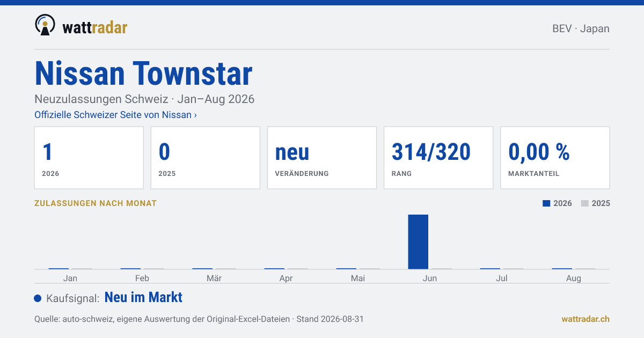Viewport: 644px width, 338px height.
Task: Click the blue Kaufsignal indicator dot
Action: click(38, 298)
